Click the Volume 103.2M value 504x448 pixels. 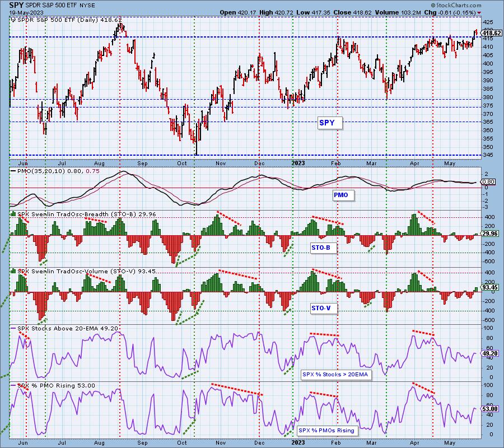coord(398,12)
